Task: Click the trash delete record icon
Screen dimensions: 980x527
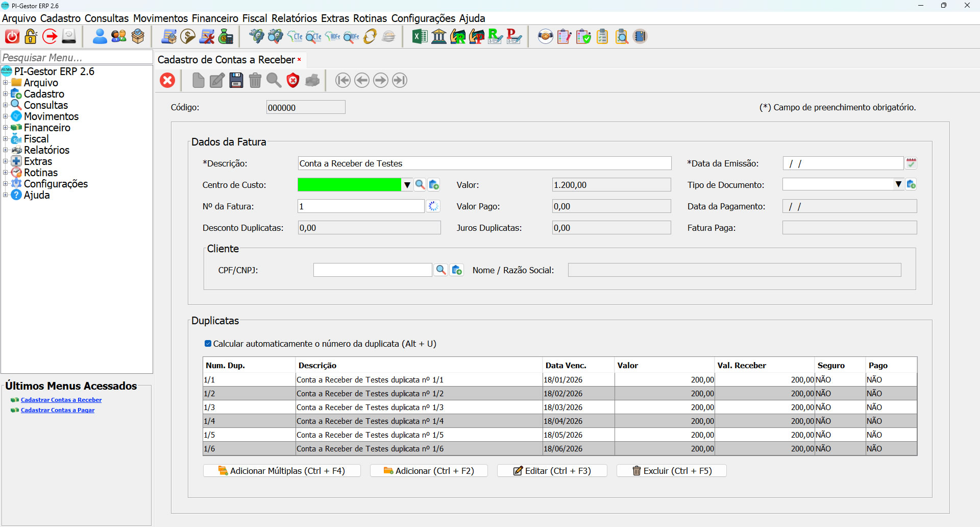Action: pos(255,80)
